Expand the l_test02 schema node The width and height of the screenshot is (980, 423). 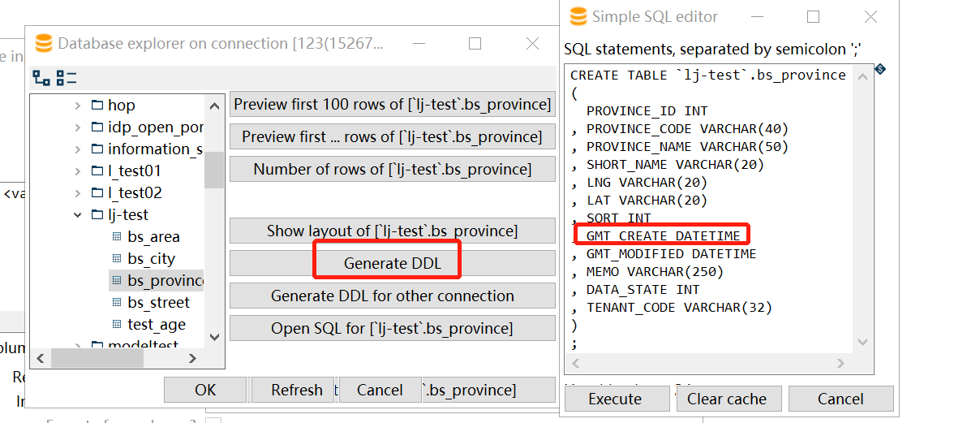(x=78, y=193)
